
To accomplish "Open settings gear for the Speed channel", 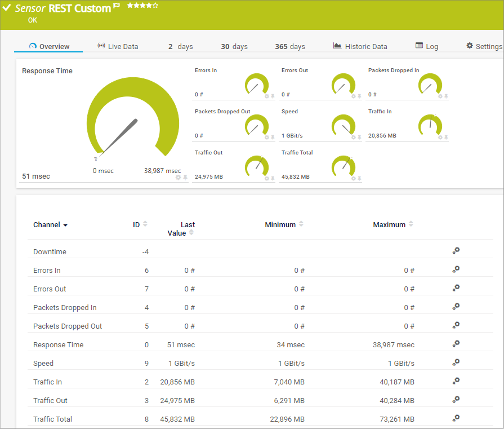I will coord(456,362).
